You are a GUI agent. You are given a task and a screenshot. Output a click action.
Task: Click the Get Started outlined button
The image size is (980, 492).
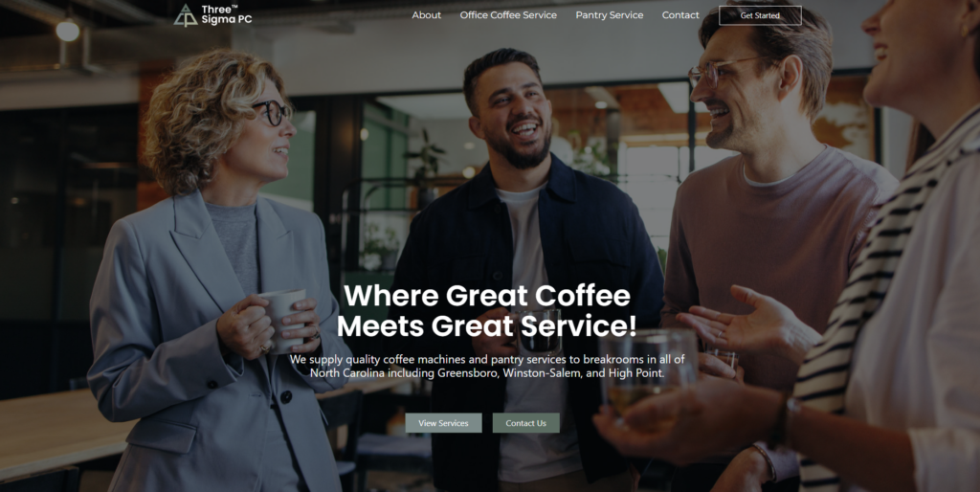[760, 15]
